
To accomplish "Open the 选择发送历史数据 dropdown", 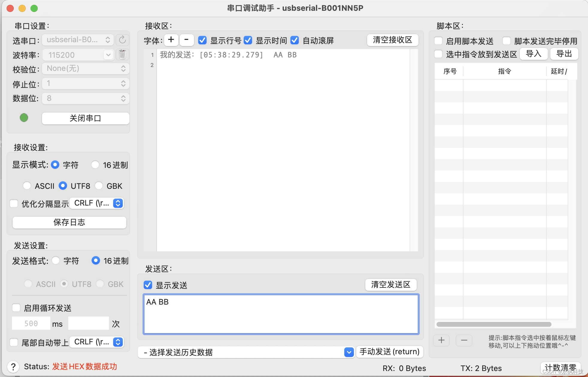I will [348, 352].
